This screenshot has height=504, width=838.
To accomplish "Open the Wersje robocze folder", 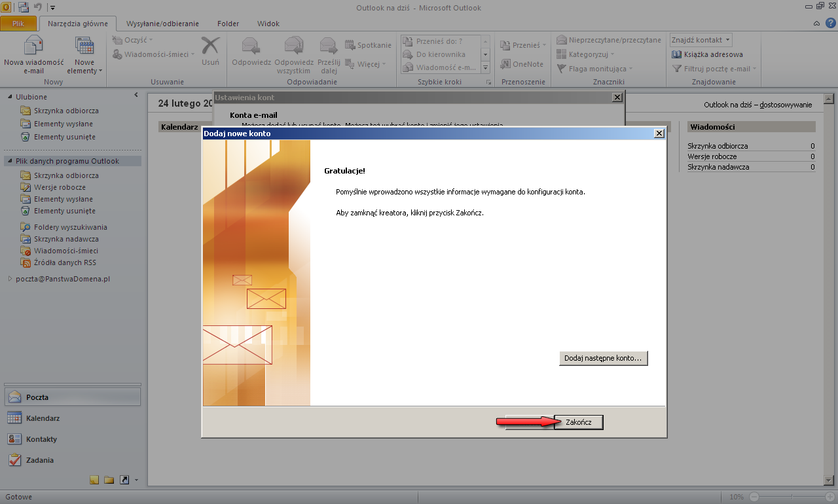I will 60,187.
